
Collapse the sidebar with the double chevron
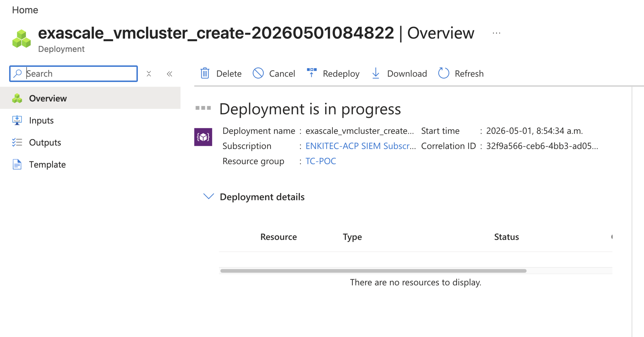170,74
